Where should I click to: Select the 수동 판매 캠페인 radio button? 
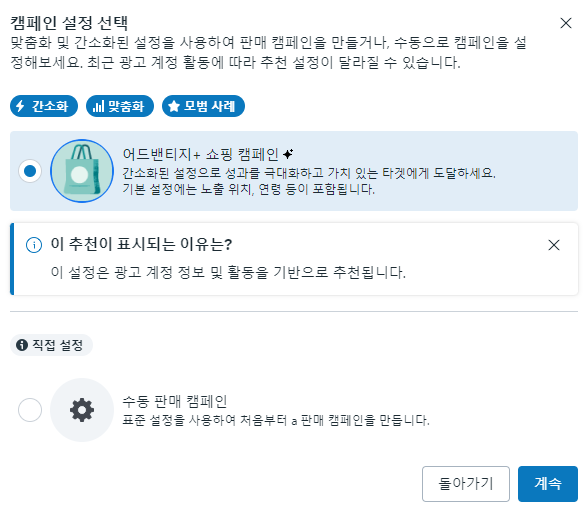click(30, 410)
